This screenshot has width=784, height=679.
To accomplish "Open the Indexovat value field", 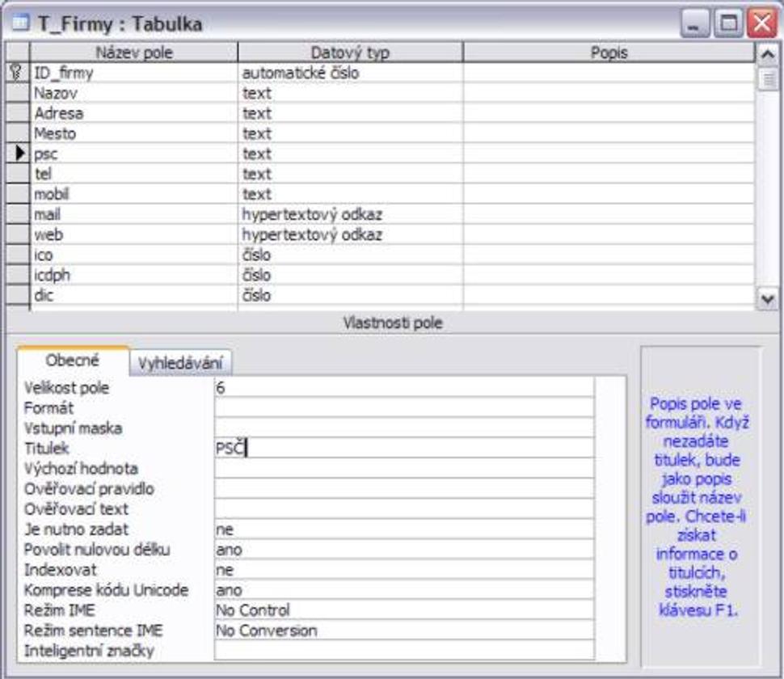I will (404, 570).
